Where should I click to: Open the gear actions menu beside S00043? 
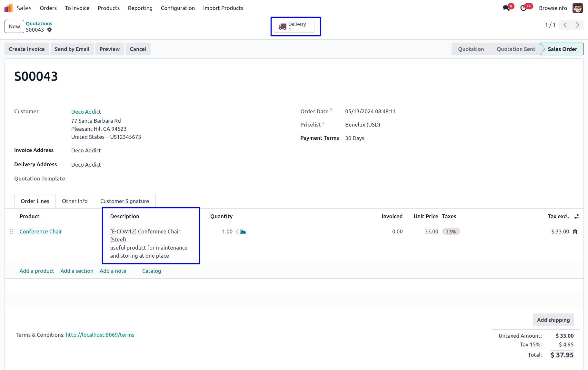click(x=49, y=30)
